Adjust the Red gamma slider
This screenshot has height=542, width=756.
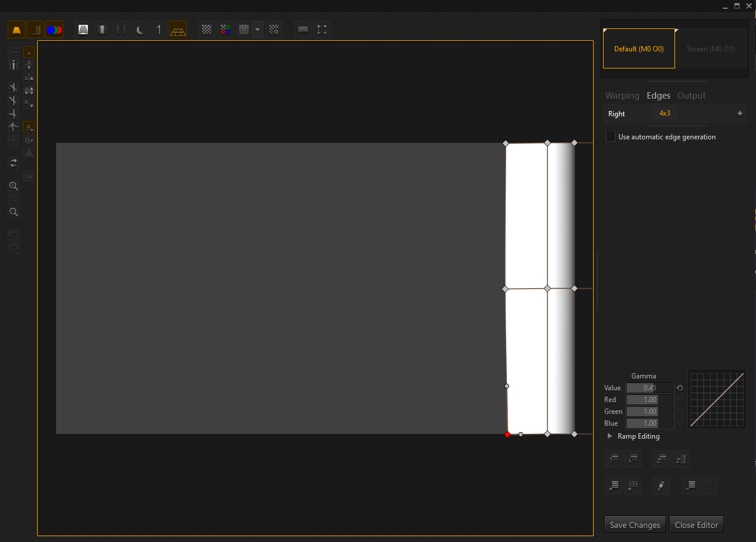pyautogui.click(x=650, y=400)
